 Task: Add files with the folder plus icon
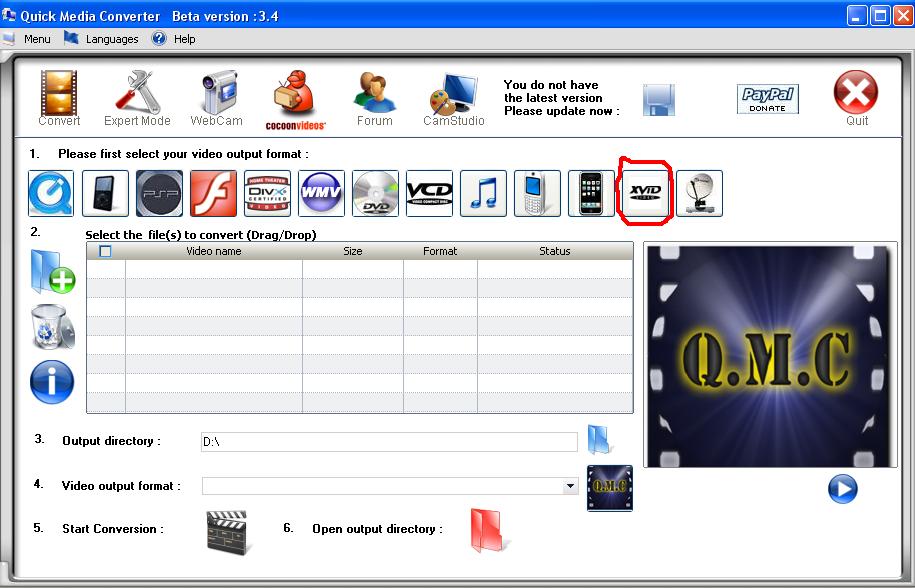[x=53, y=272]
